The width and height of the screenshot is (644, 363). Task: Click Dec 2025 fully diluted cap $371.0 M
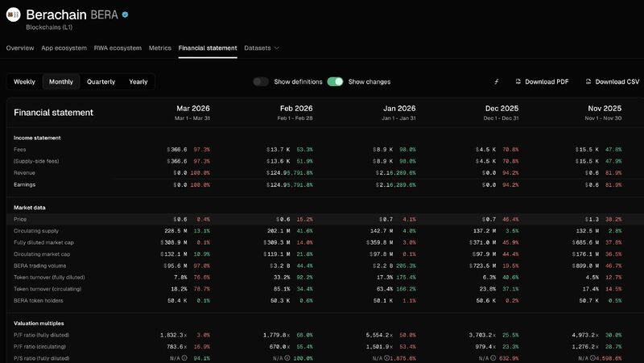click(482, 243)
